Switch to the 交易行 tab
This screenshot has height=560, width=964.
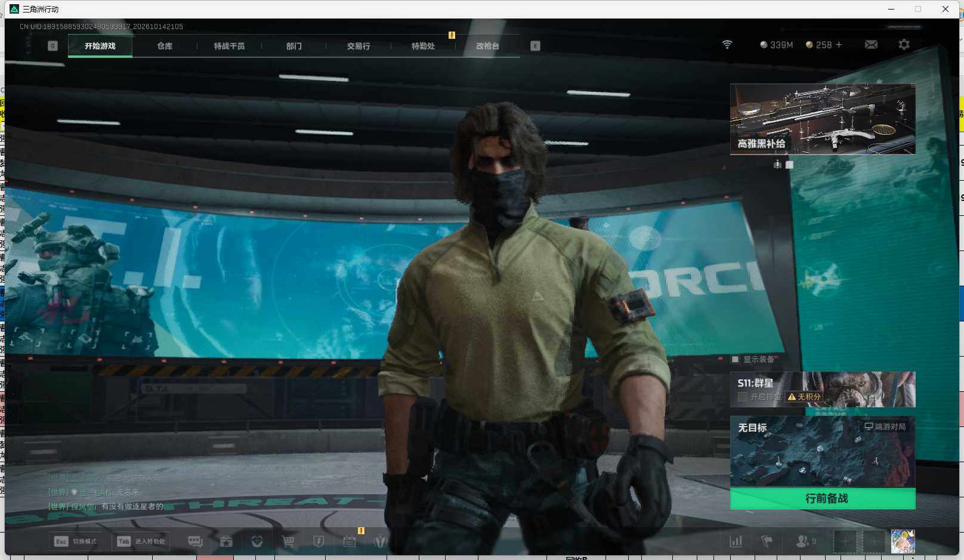[359, 46]
